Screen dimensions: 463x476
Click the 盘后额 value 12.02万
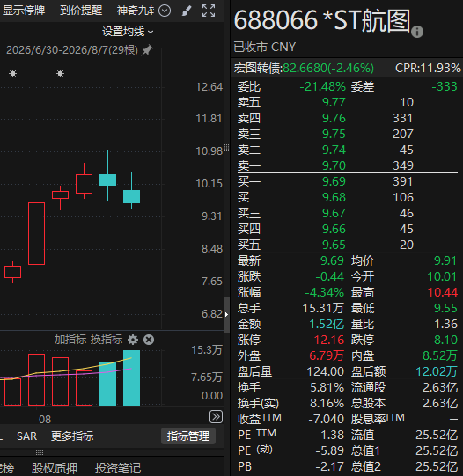(437, 371)
